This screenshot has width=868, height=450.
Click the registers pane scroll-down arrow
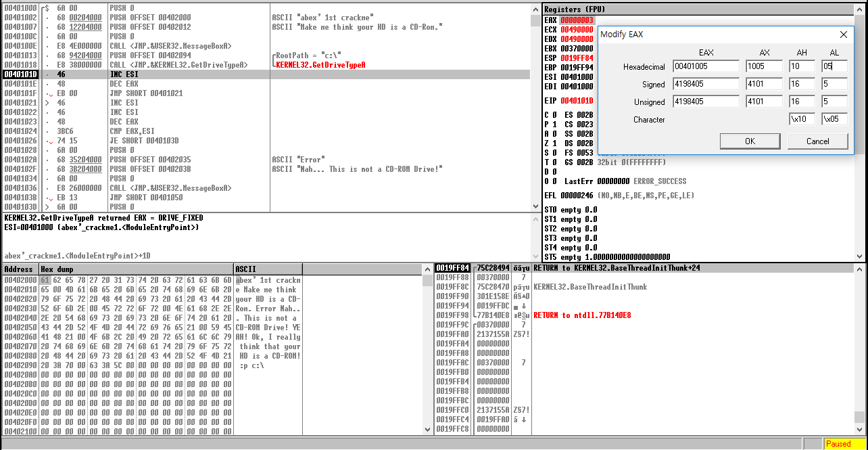(860, 256)
